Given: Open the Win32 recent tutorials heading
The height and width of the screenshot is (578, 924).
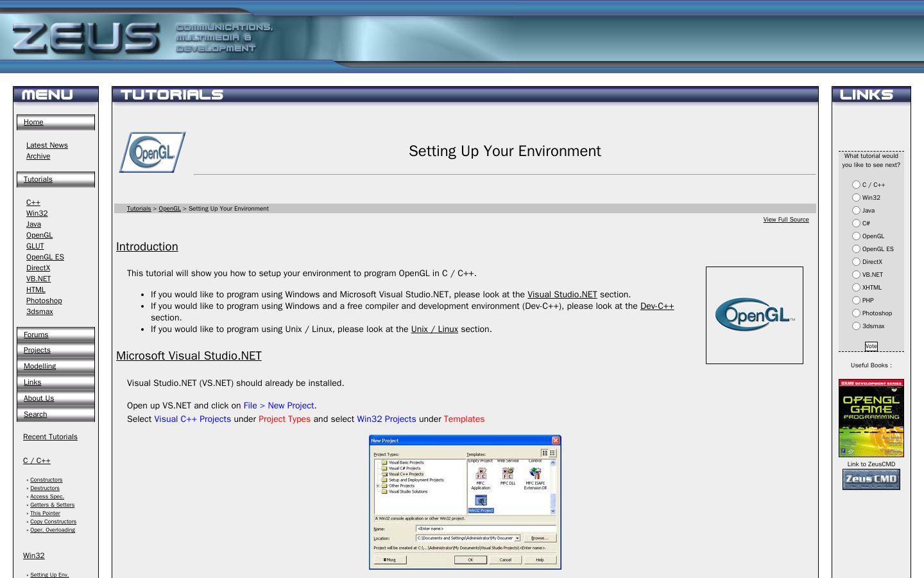Looking at the screenshot, I should [x=33, y=556].
